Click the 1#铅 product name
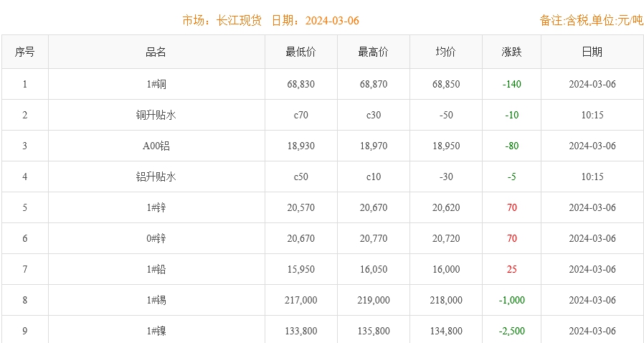The height and width of the screenshot is (343, 644). tap(156, 270)
